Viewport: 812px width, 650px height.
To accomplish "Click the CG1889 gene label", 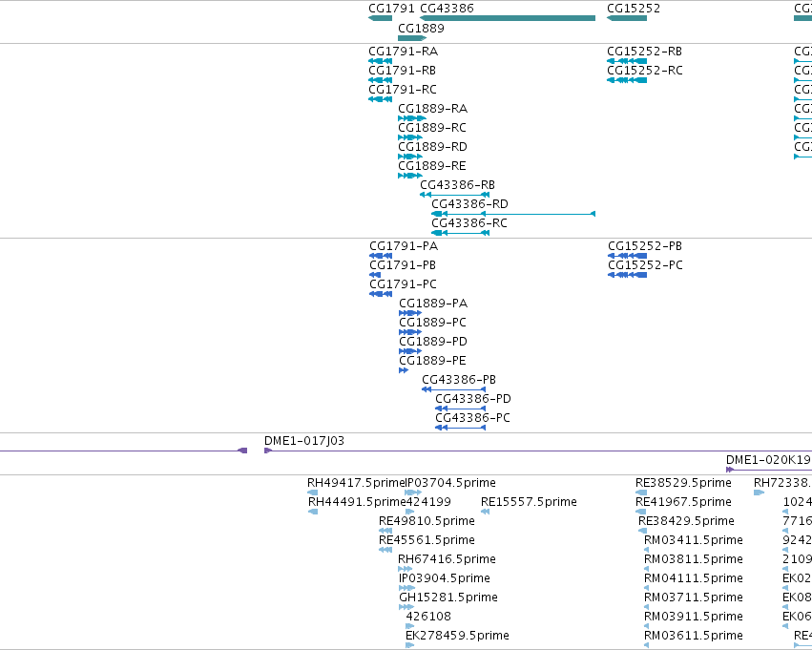I will pos(421,28).
